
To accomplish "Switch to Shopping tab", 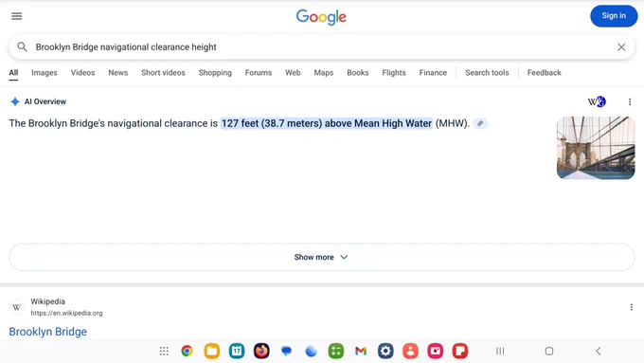I will pyautogui.click(x=215, y=73).
